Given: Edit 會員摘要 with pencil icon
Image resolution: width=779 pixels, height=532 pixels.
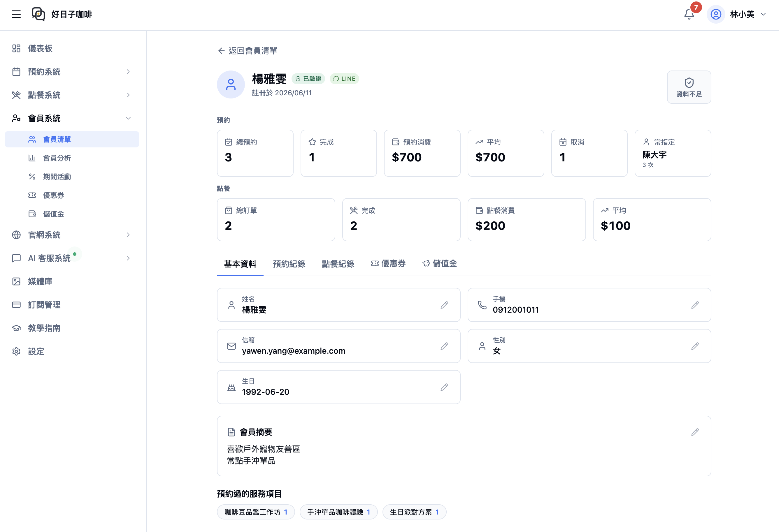Looking at the screenshot, I should [695, 432].
